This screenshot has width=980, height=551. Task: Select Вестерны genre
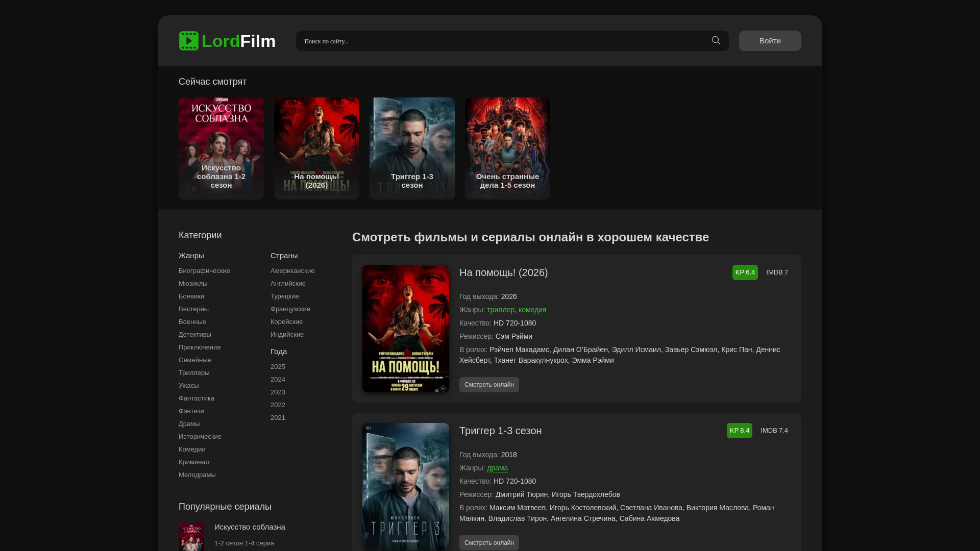(x=193, y=309)
